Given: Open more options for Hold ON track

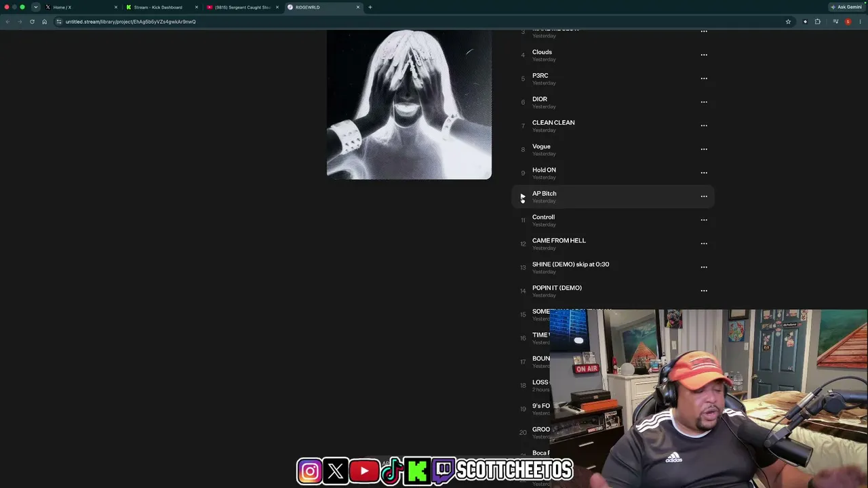Looking at the screenshot, I should pyautogui.click(x=704, y=173).
